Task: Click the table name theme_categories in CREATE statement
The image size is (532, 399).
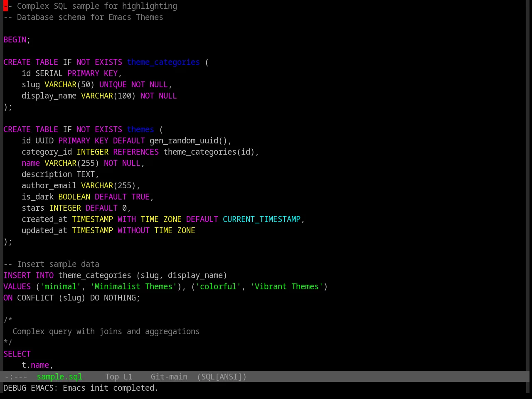Action: point(163,62)
